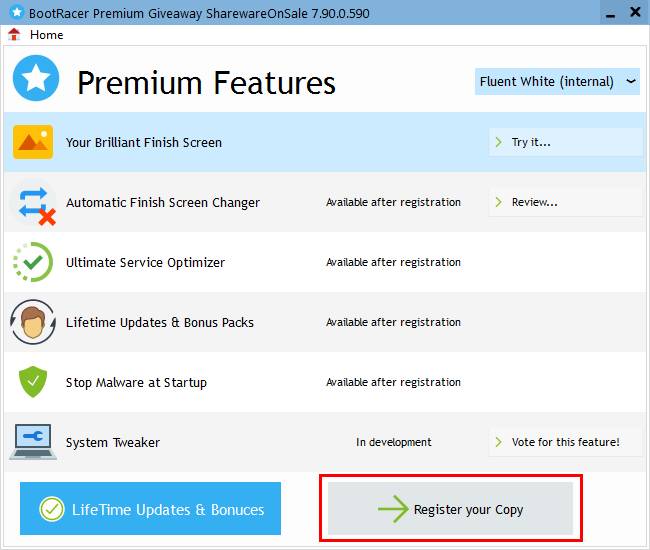Click the System Tweaker laptop wrench icon
Screen dimensions: 650x550
[x=33, y=442]
